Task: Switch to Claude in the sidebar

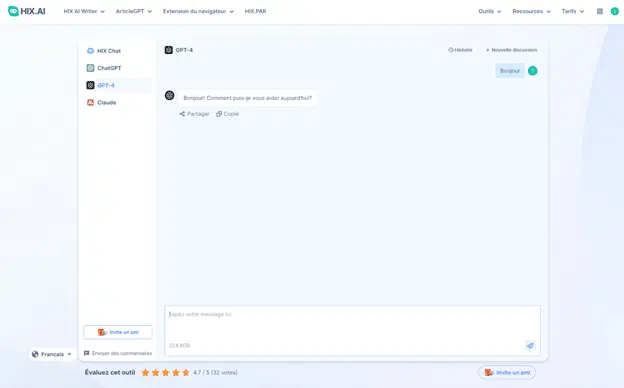Action: [117, 102]
